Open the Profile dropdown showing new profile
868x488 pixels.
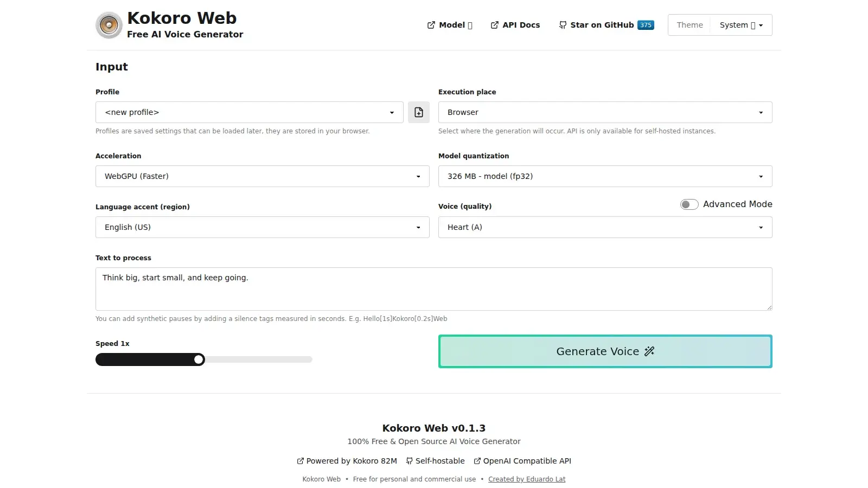point(248,112)
